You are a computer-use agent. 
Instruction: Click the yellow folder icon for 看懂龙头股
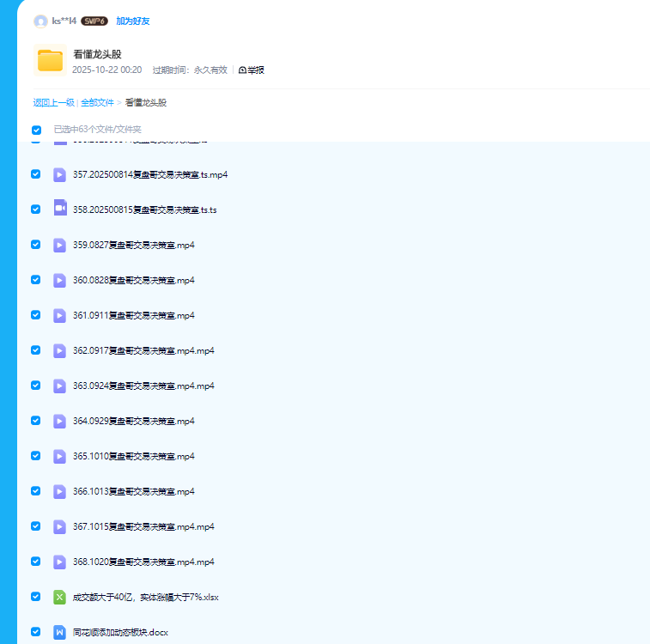50,60
